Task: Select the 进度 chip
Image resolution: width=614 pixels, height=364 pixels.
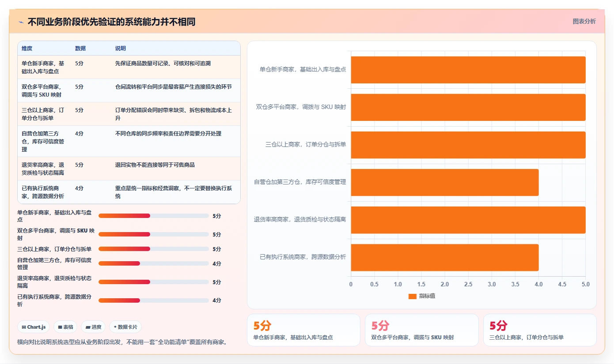Action: [x=93, y=327]
